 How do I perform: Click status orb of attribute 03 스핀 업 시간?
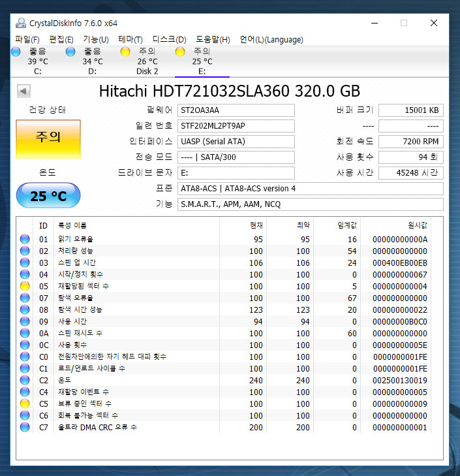tap(25, 262)
